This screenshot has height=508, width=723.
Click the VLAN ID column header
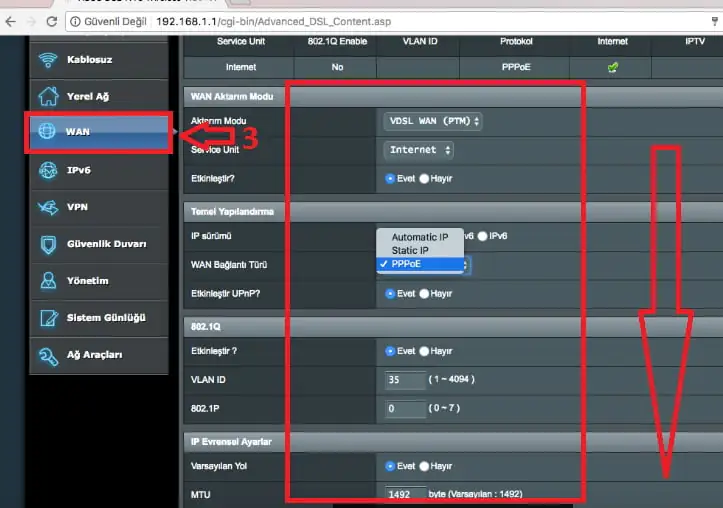click(x=420, y=41)
